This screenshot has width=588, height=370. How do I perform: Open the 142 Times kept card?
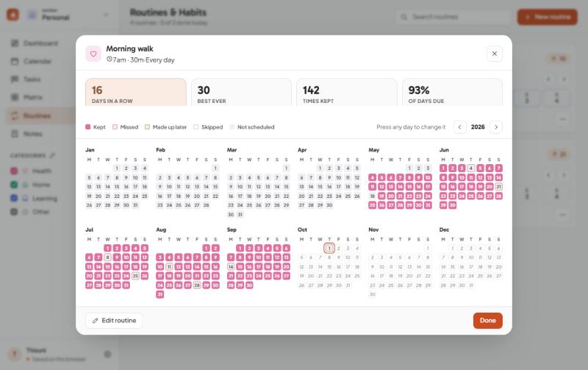pos(346,92)
